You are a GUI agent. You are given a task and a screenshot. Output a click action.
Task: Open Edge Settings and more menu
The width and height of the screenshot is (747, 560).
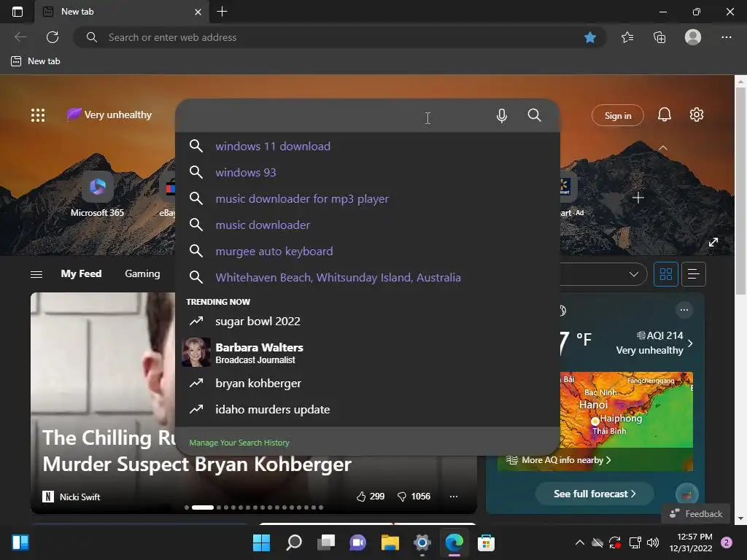(726, 37)
